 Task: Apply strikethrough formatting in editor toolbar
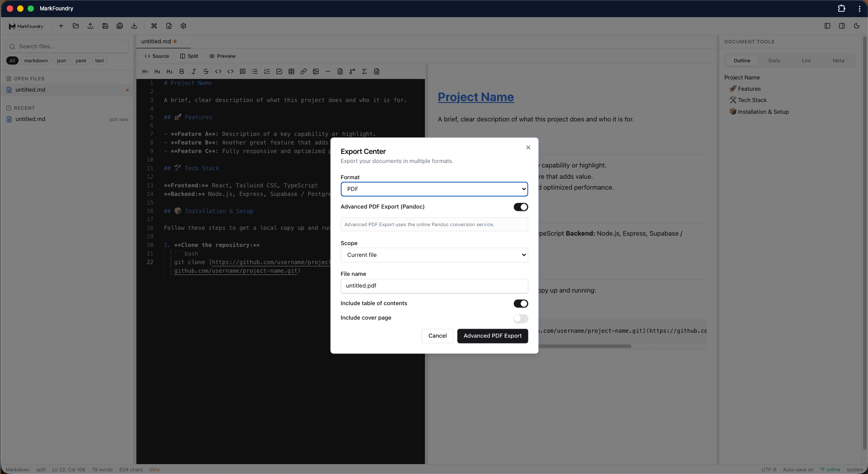point(206,71)
